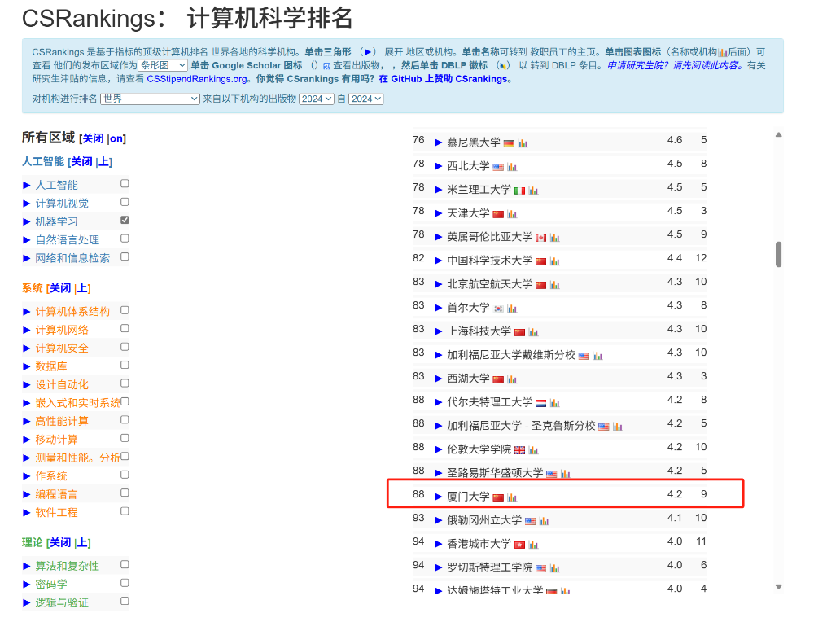Open the 世界 region dropdown
The height and width of the screenshot is (622, 840).
pos(150,99)
